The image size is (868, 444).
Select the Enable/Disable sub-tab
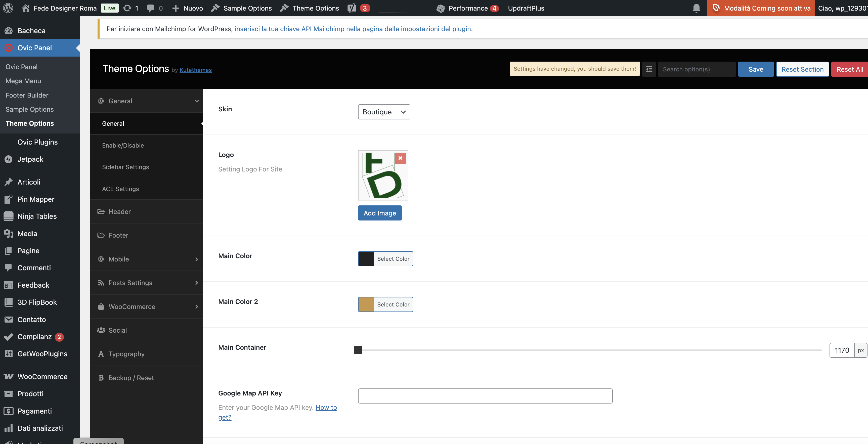[147, 145]
